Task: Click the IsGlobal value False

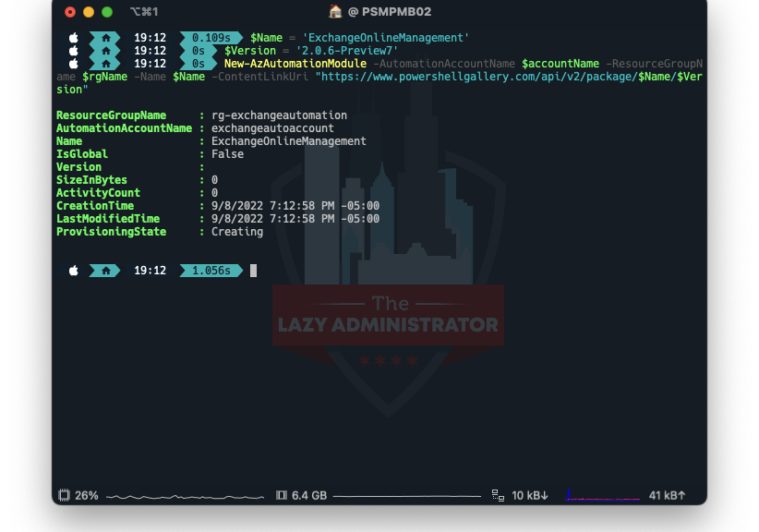Action: pos(227,154)
